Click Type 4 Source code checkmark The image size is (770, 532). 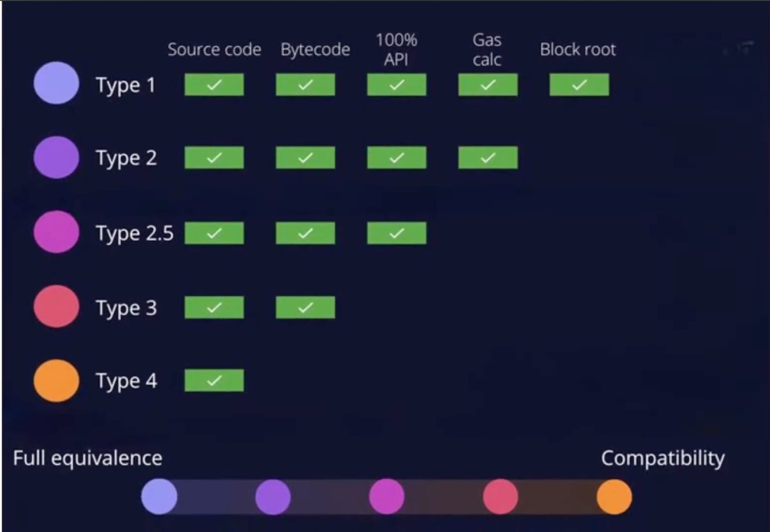pyautogui.click(x=214, y=381)
